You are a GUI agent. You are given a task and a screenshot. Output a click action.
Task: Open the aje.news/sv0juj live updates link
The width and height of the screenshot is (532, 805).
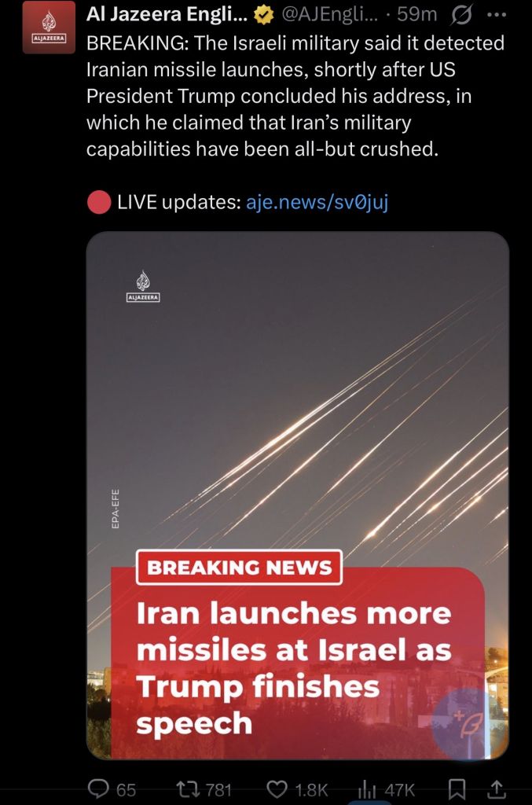[317, 202]
